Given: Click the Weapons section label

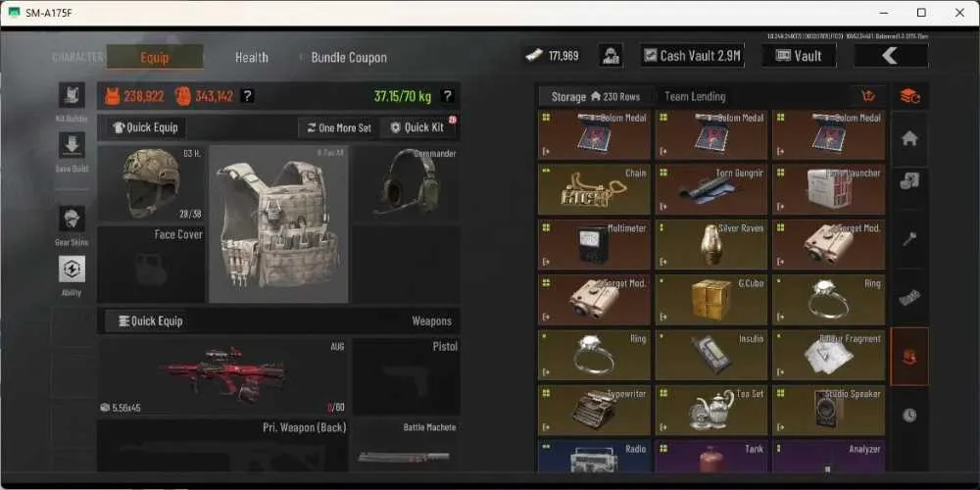Looking at the screenshot, I should 431,321.
